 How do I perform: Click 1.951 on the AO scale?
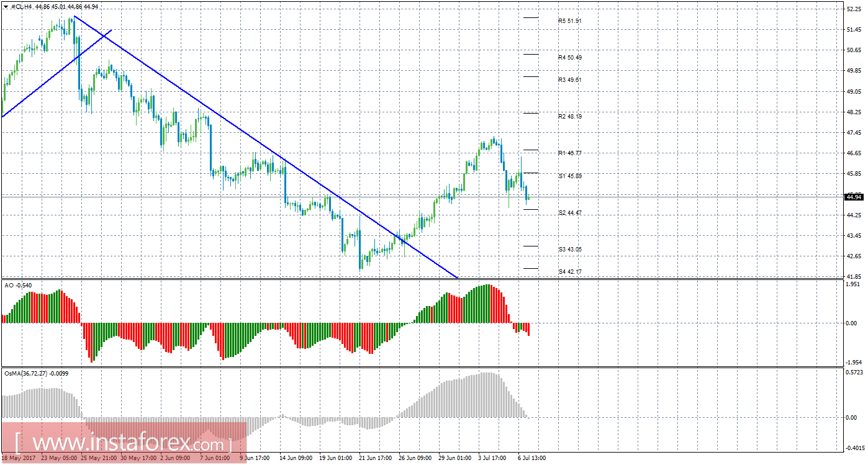[x=854, y=284]
